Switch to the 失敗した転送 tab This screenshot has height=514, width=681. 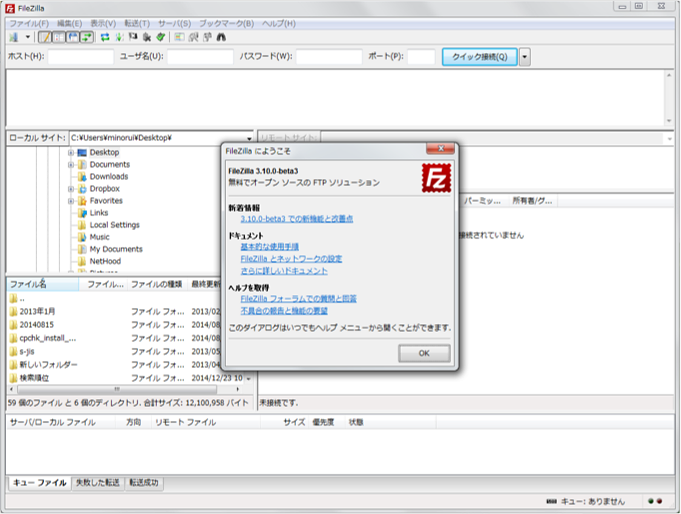click(97, 483)
